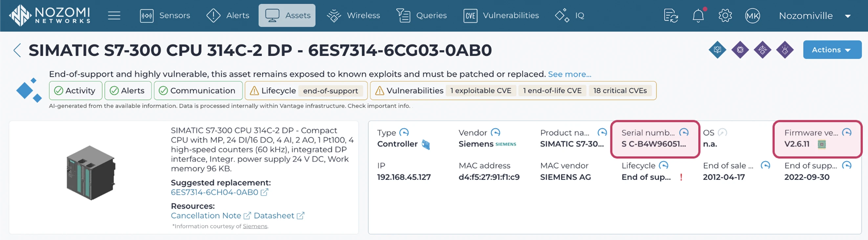This screenshot has height=240, width=868.
Task: Click the firmware chip icon beside V2.6.11
Action: (x=822, y=144)
